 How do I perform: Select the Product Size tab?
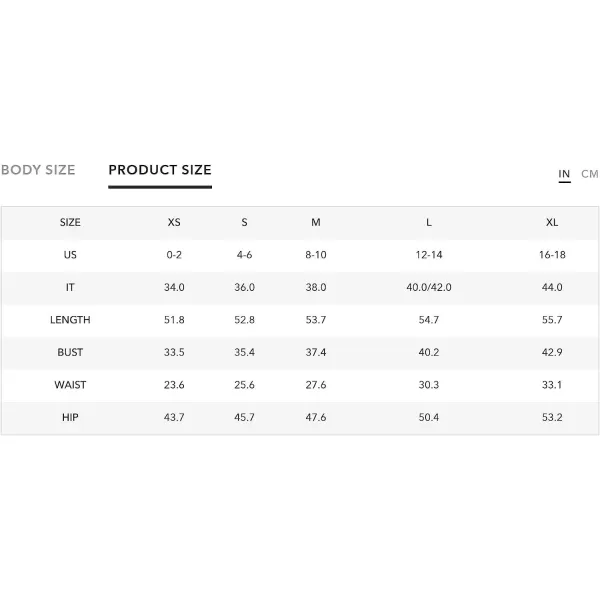pos(160,170)
